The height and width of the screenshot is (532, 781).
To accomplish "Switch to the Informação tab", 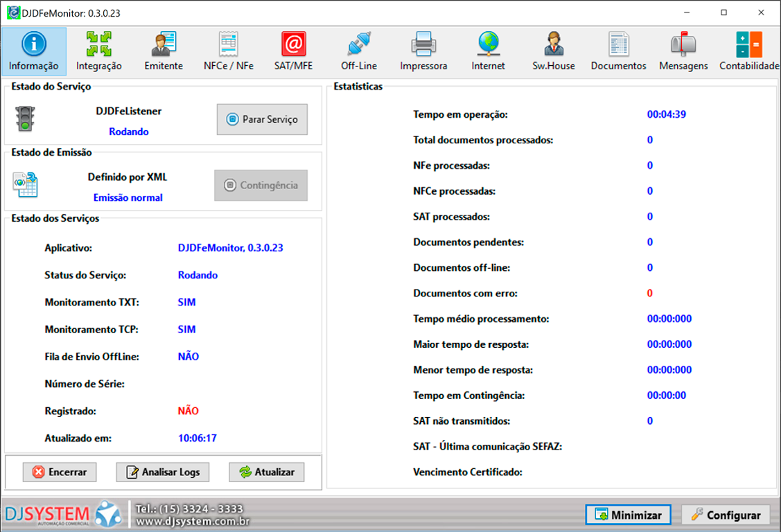I will point(34,51).
